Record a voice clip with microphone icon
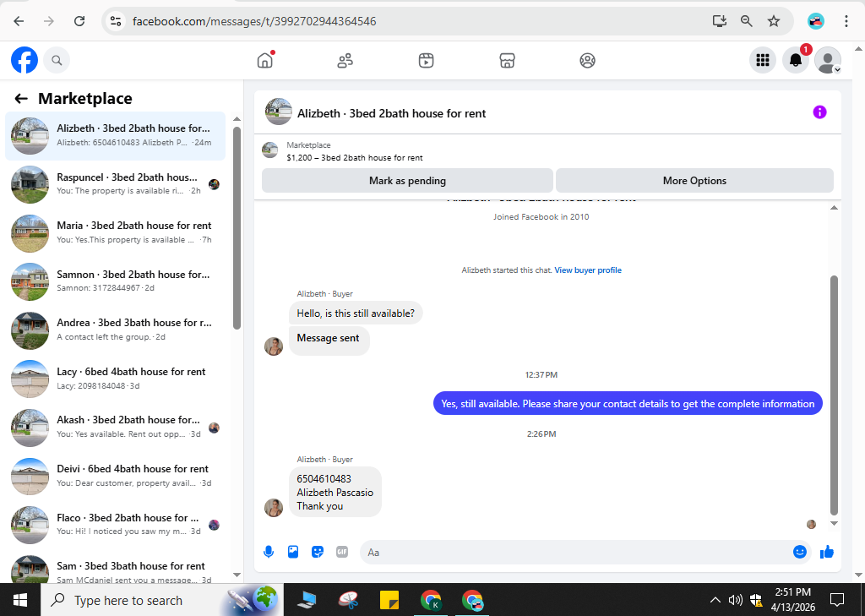Screen dimensions: 865x616 click(269, 552)
